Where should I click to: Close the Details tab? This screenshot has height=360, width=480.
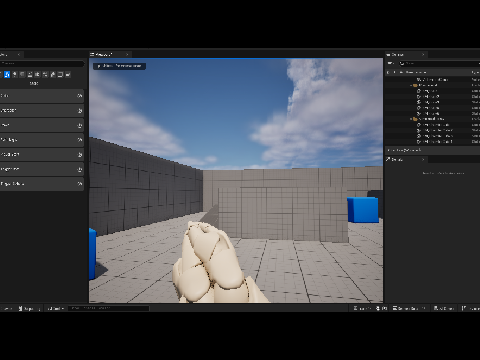coord(423,160)
